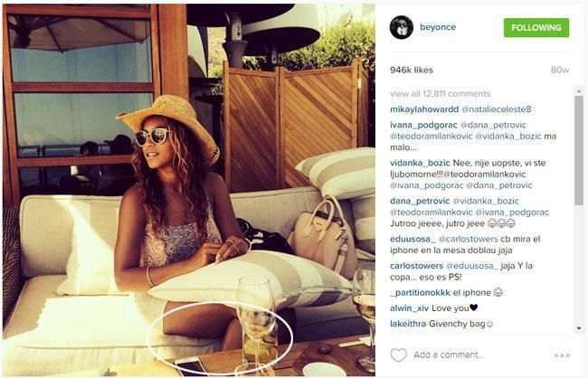
Task: Click the main post photo
Action: click(189, 190)
